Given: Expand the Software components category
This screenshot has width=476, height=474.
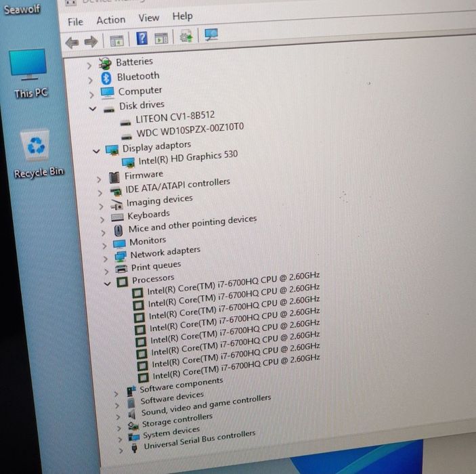Looking at the screenshot, I should coord(116,394).
